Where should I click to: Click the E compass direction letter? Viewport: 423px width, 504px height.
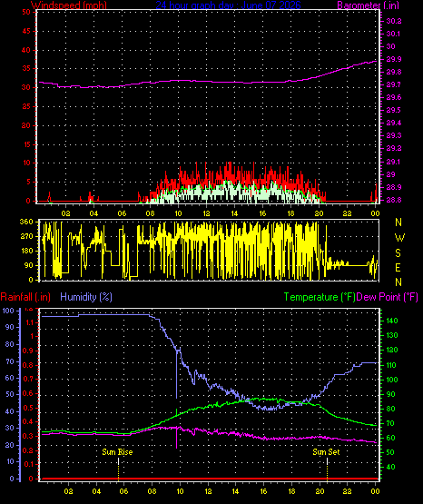click(x=398, y=267)
